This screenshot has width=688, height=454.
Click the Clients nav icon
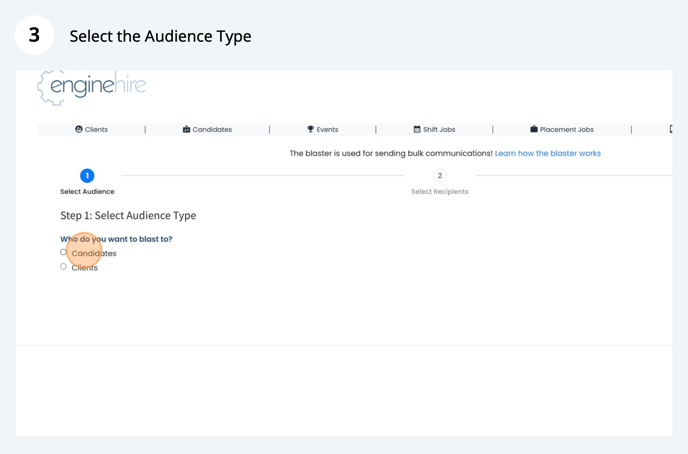(79, 129)
